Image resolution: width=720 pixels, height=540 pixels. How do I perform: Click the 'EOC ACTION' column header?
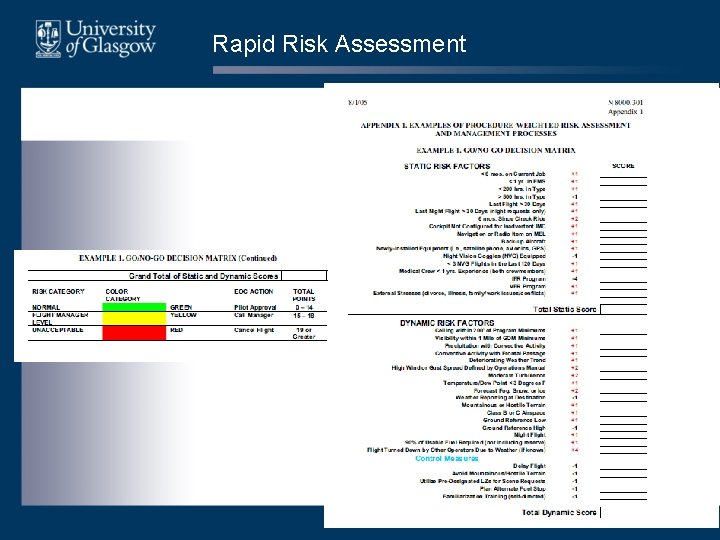(253, 292)
